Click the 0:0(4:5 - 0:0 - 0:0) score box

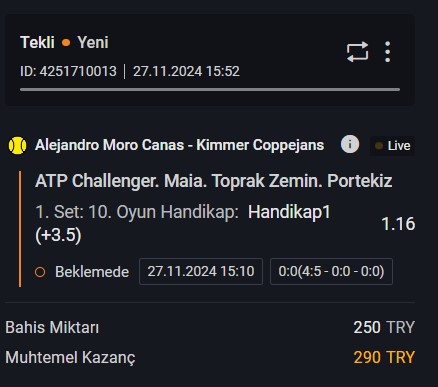[x=331, y=271]
